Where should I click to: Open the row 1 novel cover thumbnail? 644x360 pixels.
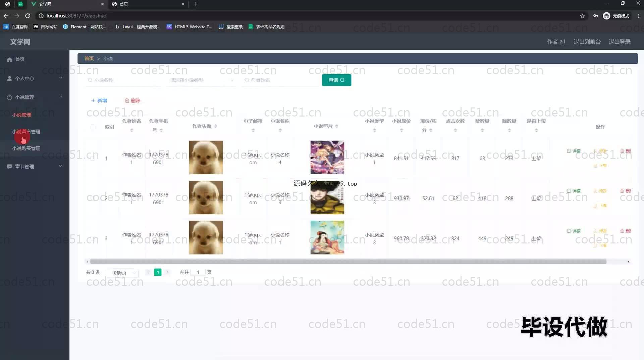(327, 157)
